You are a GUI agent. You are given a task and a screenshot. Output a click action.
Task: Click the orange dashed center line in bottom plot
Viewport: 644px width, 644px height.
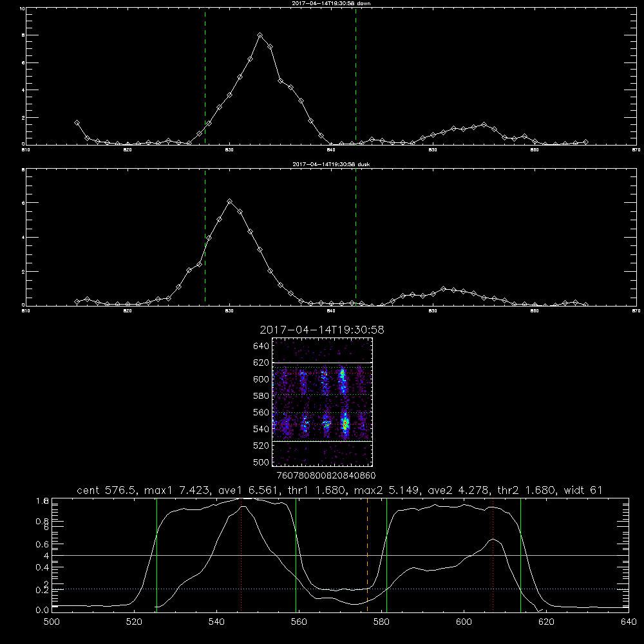click(367, 555)
